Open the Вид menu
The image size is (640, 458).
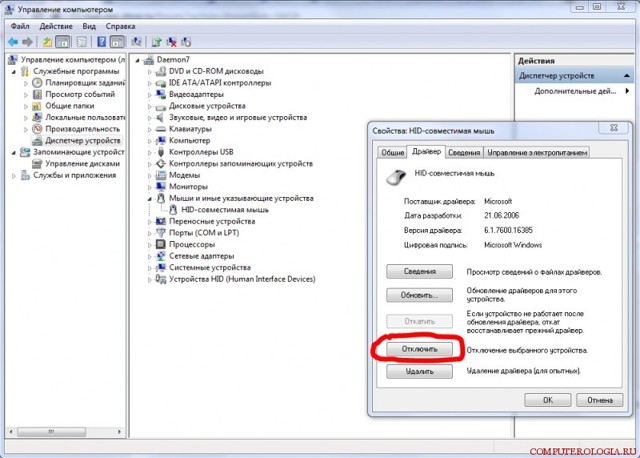[x=89, y=26]
